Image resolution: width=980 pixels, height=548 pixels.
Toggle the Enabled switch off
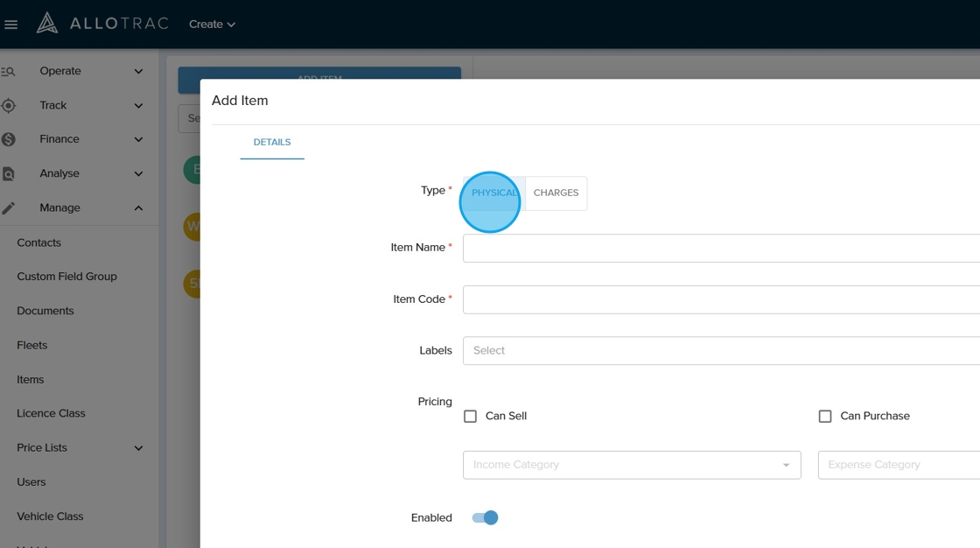click(485, 518)
